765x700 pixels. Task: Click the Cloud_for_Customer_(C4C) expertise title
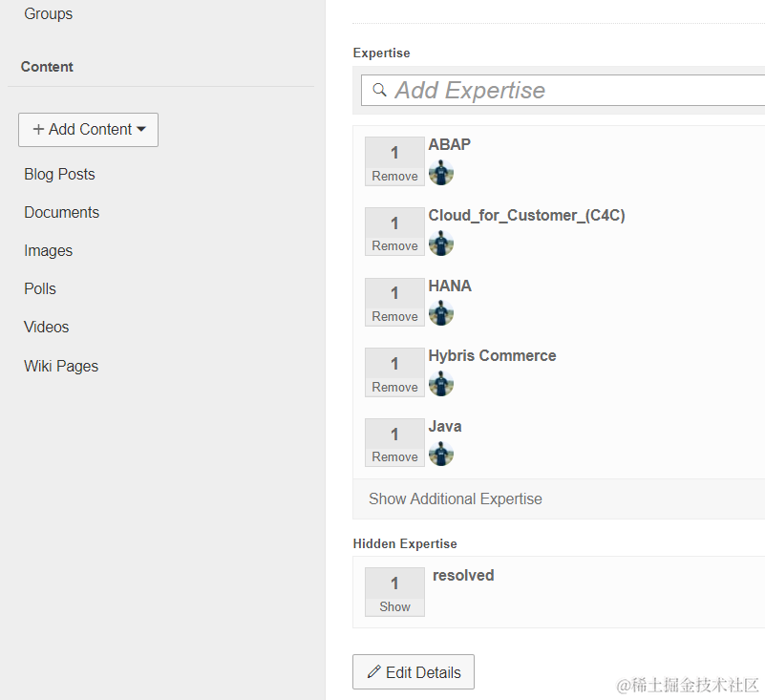[526, 215]
